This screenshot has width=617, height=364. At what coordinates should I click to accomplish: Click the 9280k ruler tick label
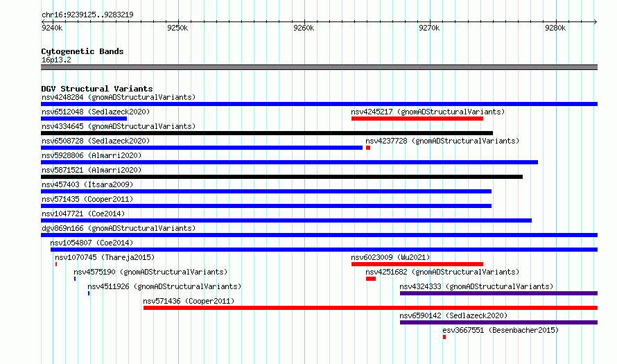[x=555, y=28]
